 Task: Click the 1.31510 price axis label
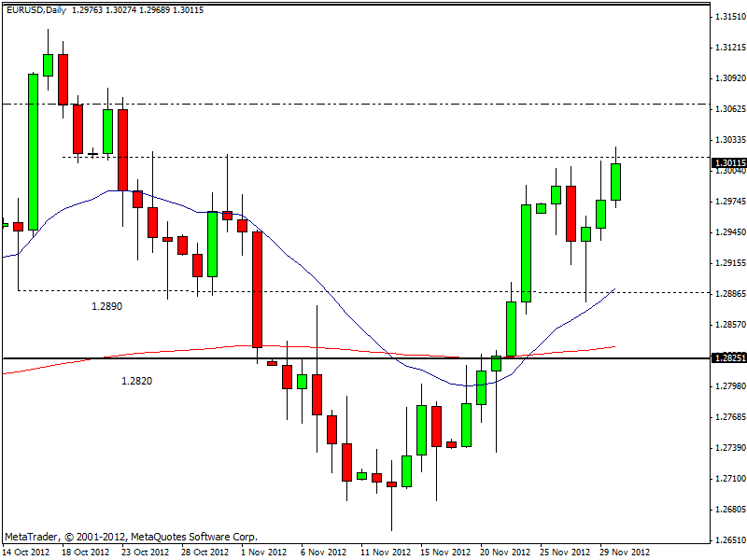pyautogui.click(x=728, y=17)
